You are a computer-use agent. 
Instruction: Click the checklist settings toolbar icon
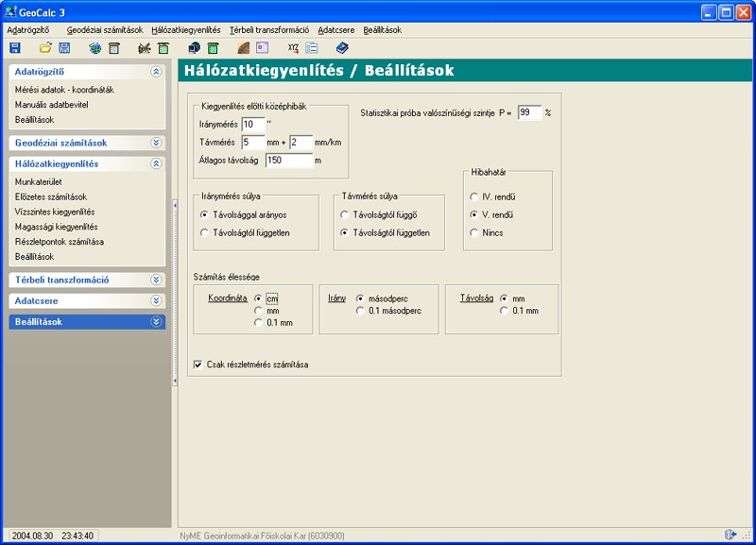point(312,48)
